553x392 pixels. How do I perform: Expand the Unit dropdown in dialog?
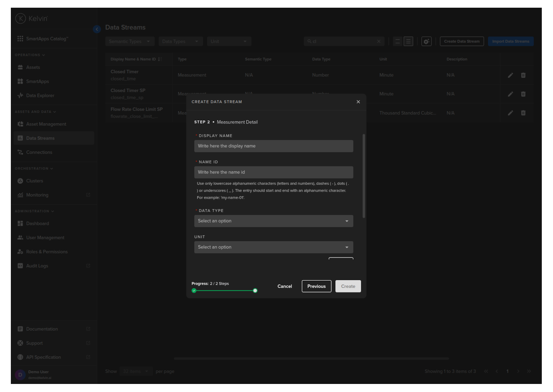pyautogui.click(x=273, y=247)
